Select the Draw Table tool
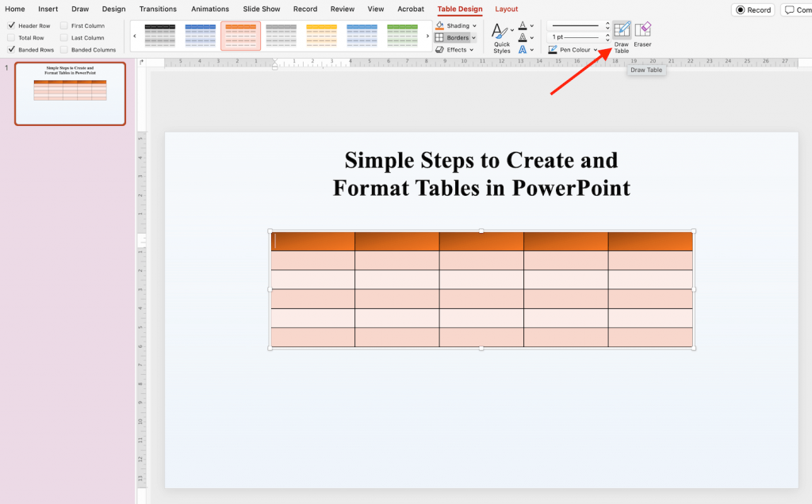The image size is (812, 504). 622,36
